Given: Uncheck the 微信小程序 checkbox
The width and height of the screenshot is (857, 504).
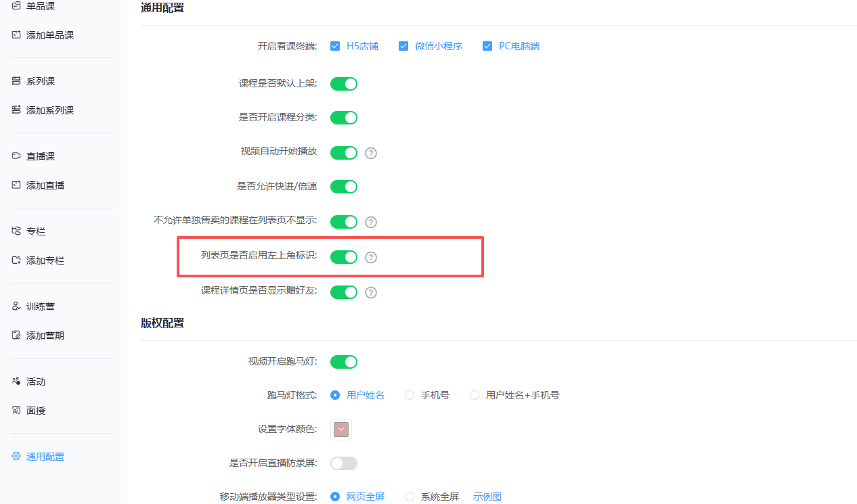Looking at the screenshot, I should [x=403, y=46].
